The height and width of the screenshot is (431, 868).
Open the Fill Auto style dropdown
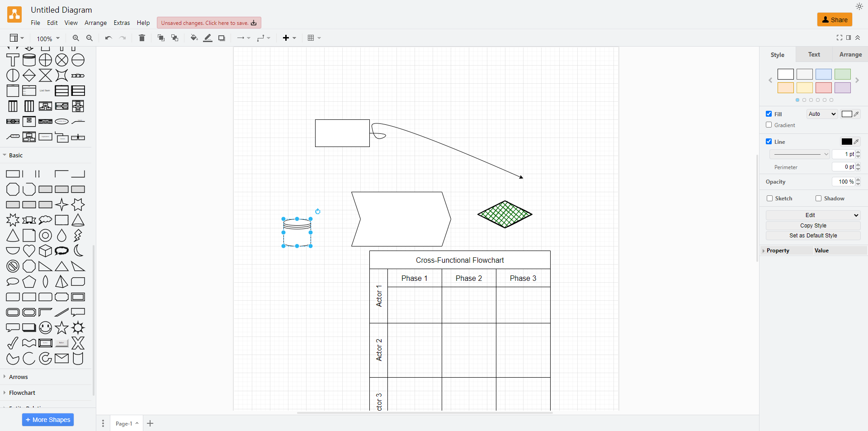point(822,114)
